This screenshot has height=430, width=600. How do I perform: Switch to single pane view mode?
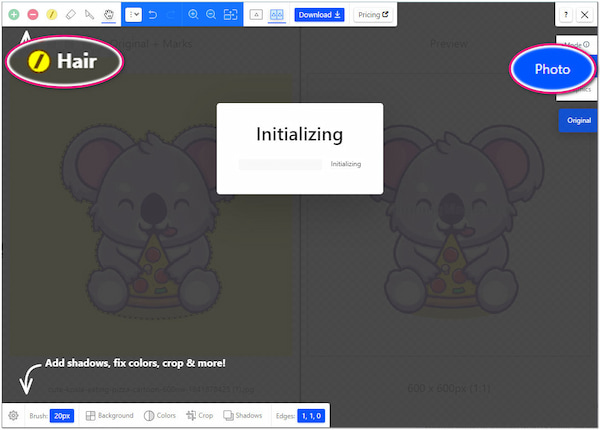point(256,15)
